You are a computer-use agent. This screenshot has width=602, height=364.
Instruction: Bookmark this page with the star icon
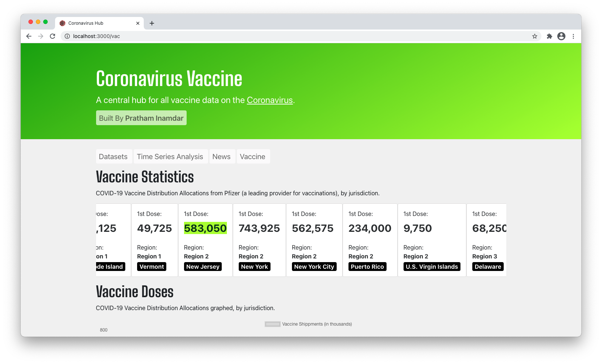click(x=534, y=36)
